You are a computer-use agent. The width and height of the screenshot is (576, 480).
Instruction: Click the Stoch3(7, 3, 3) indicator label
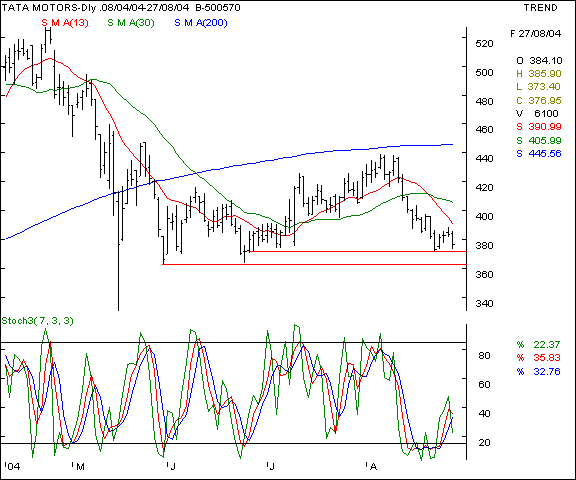click(37, 321)
